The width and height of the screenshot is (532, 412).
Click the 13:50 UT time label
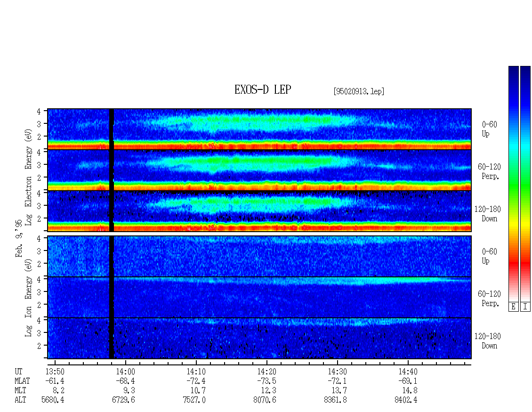(55, 372)
